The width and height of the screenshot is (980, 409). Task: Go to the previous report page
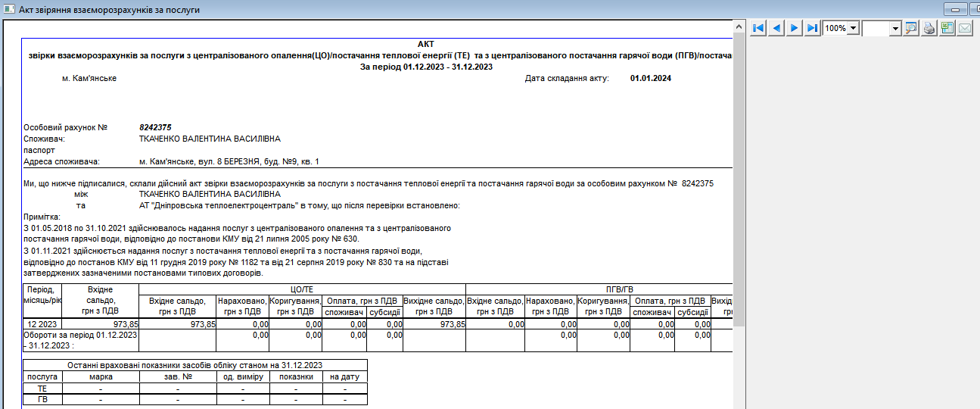pos(776,28)
